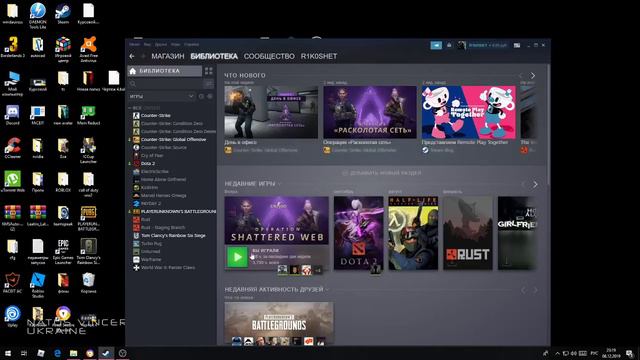The image size is (640, 360).
Task: Toggle ready-to-play filter icon in sidebar
Action: pyautogui.click(x=210, y=96)
